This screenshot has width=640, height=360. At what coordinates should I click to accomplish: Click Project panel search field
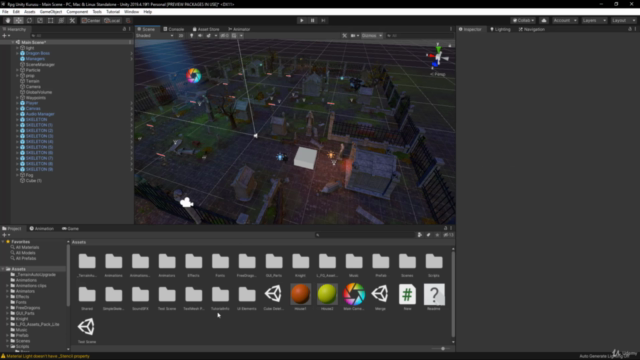365,235
